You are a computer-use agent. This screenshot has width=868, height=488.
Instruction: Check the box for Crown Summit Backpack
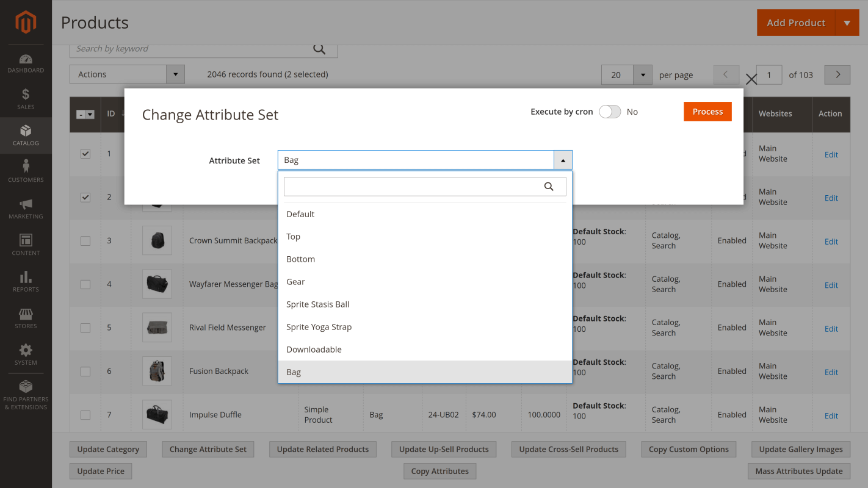pos(85,241)
